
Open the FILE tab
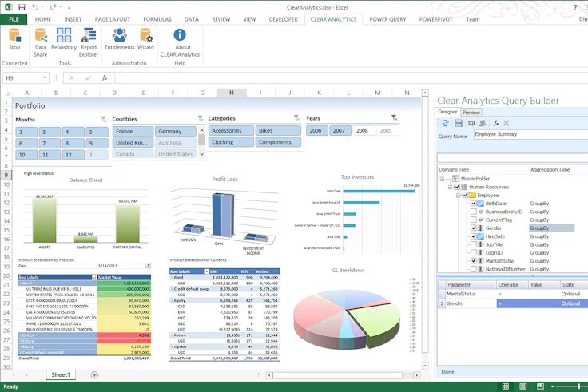point(14,19)
